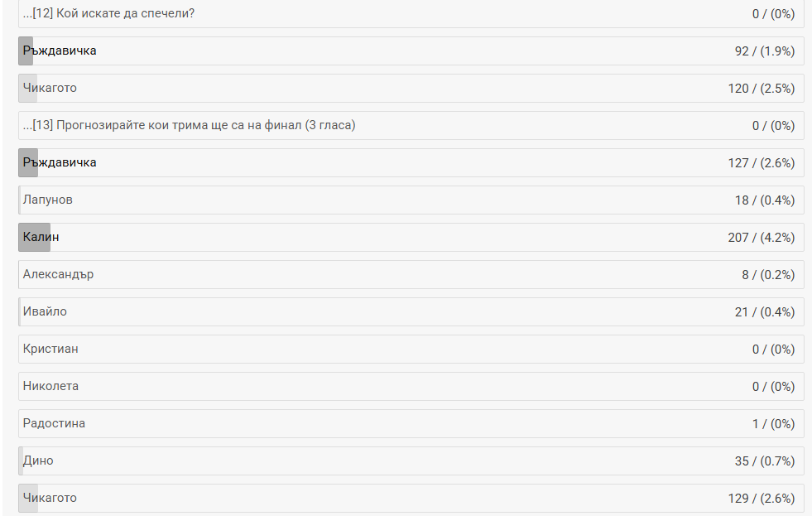
Task: Click the Калин poll option label
Action: pyautogui.click(x=41, y=238)
